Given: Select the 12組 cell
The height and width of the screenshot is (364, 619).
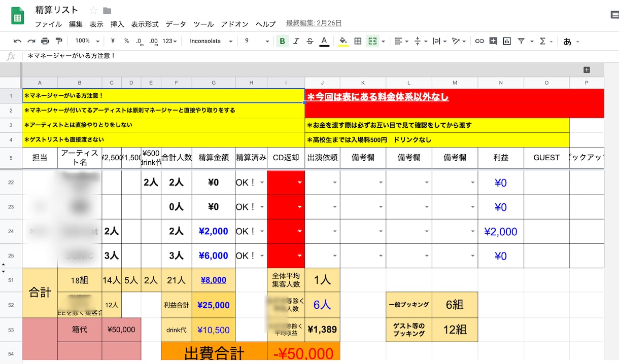Looking at the screenshot, I should tap(455, 330).
